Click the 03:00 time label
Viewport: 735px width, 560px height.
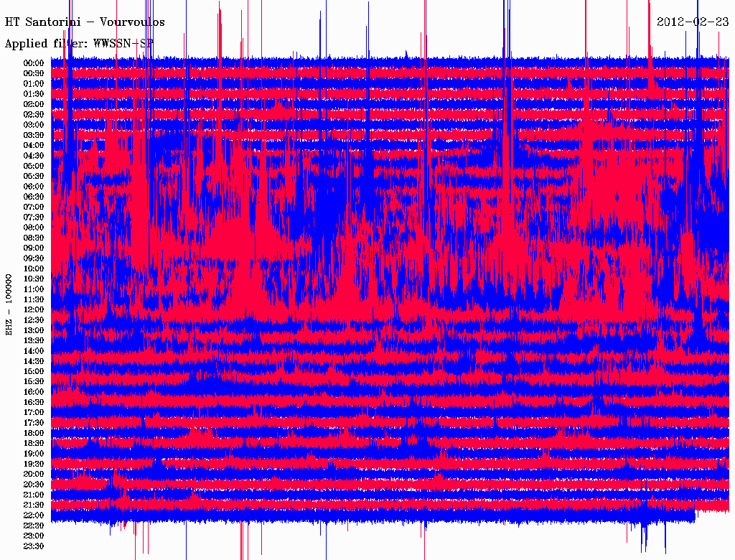click(34, 125)
